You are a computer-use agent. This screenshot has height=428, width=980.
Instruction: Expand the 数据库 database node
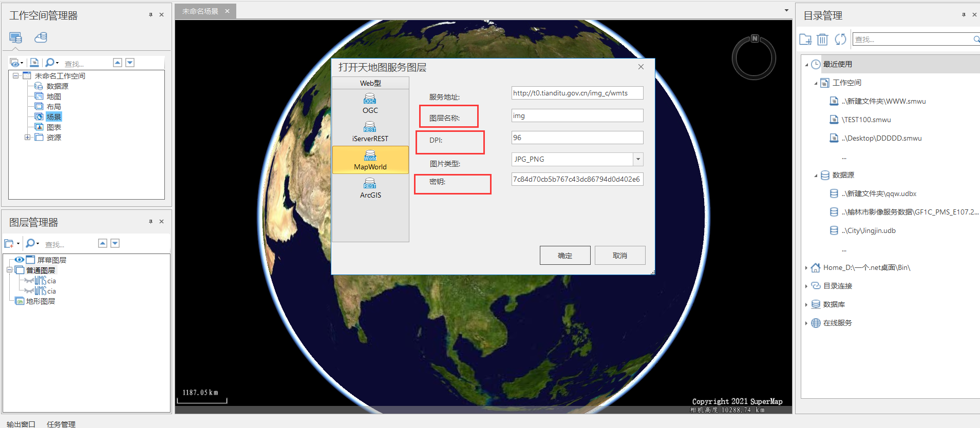[806, 305]
